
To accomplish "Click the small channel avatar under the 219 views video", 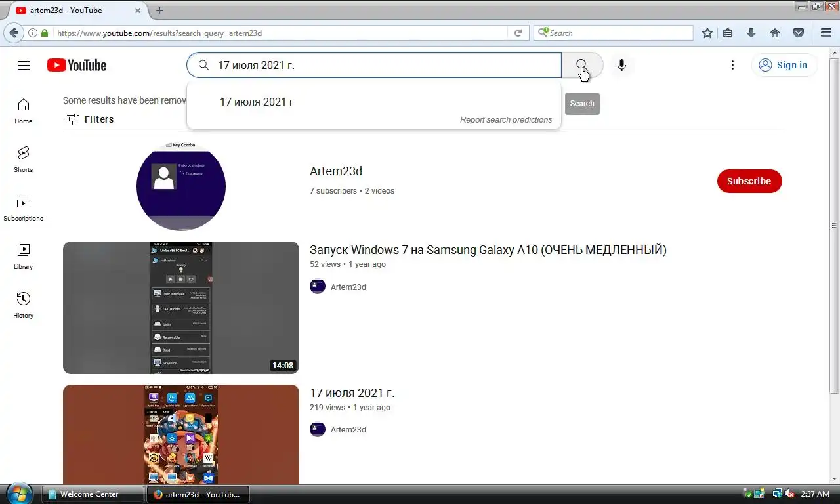I will [x=318, y=429].
